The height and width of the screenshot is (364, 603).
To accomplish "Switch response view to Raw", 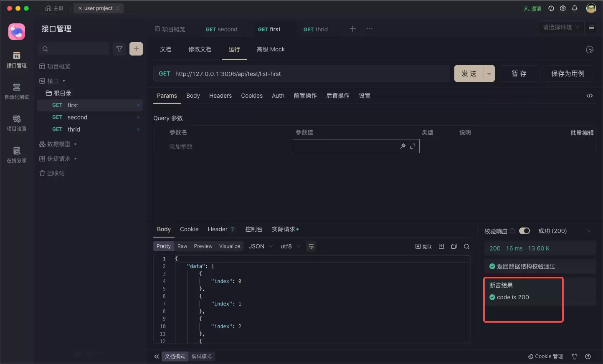I will [x=182, y=246].
